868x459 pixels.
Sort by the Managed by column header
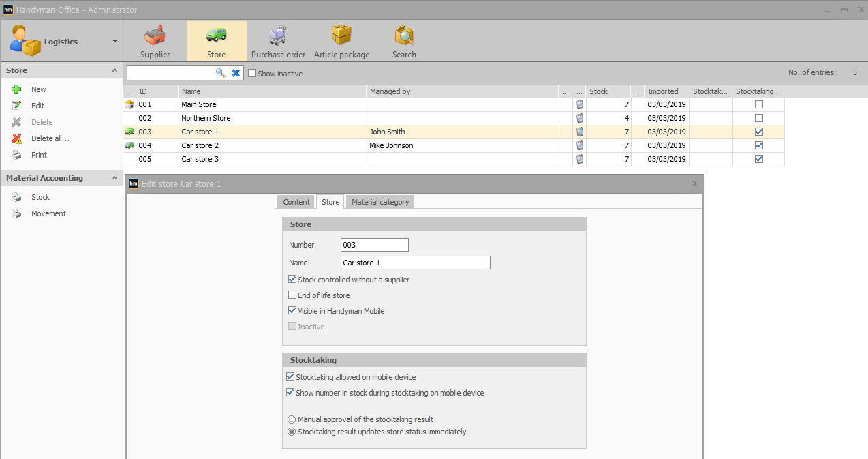point(463,91)
